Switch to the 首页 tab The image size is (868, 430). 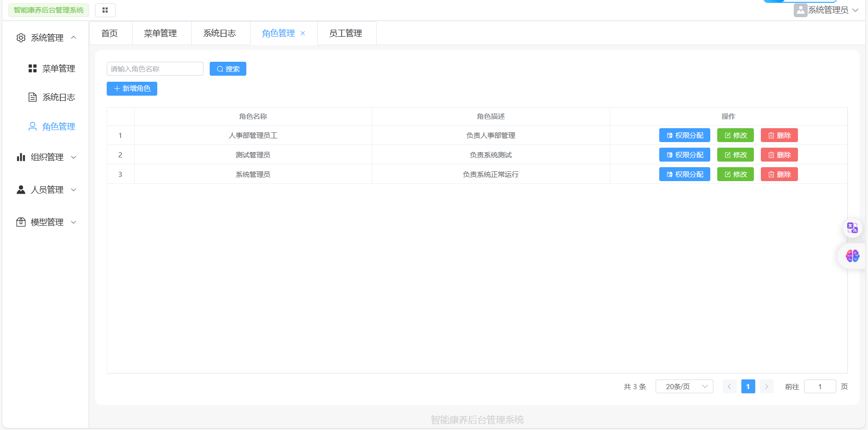coord(110,33)
